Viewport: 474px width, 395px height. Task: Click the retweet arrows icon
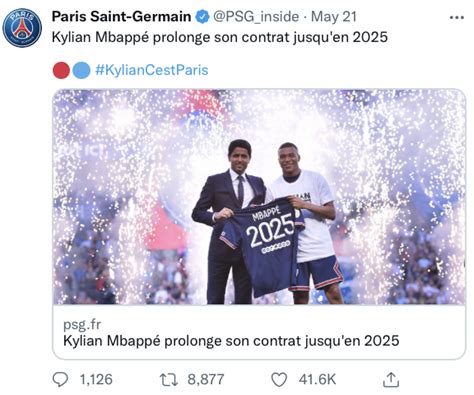169,380
